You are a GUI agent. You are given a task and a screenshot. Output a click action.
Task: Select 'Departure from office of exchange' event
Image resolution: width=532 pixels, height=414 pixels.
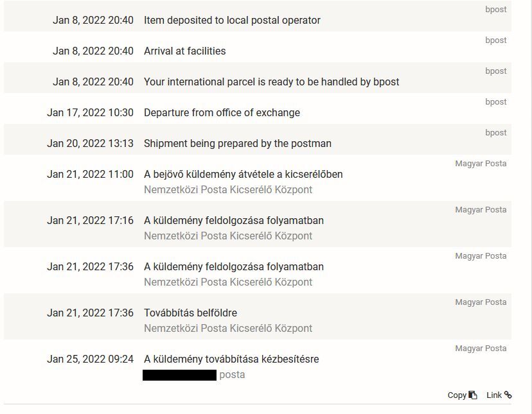tap(222, 112)
